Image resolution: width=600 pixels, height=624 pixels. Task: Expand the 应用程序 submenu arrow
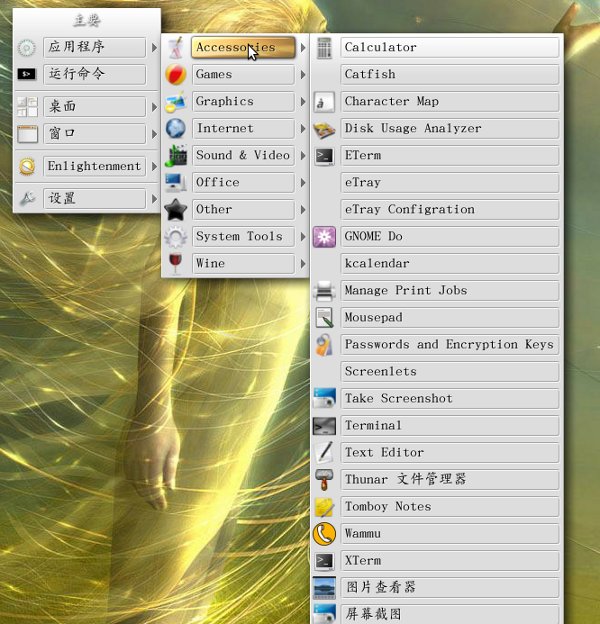tap(154, 48)
